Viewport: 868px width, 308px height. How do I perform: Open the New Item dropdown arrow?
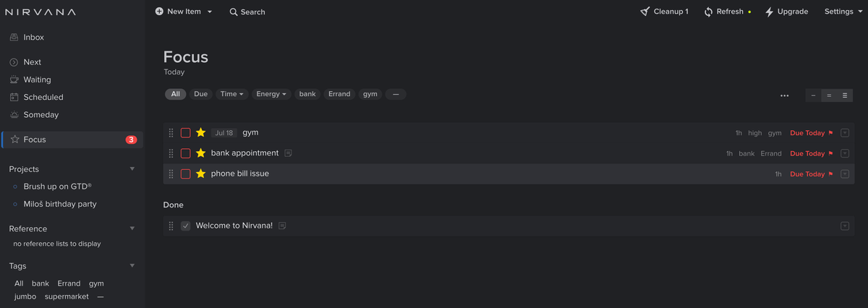point(210,12)
